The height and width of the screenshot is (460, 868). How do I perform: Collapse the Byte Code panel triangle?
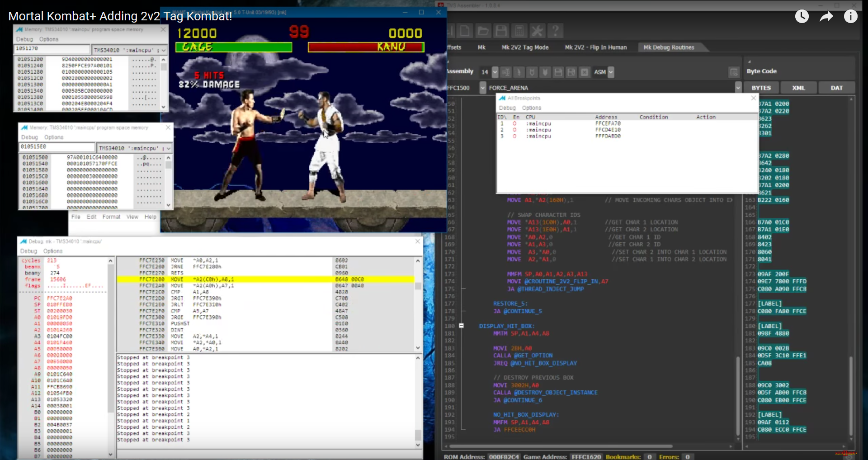pyautogui.click(x=749, y=61)
